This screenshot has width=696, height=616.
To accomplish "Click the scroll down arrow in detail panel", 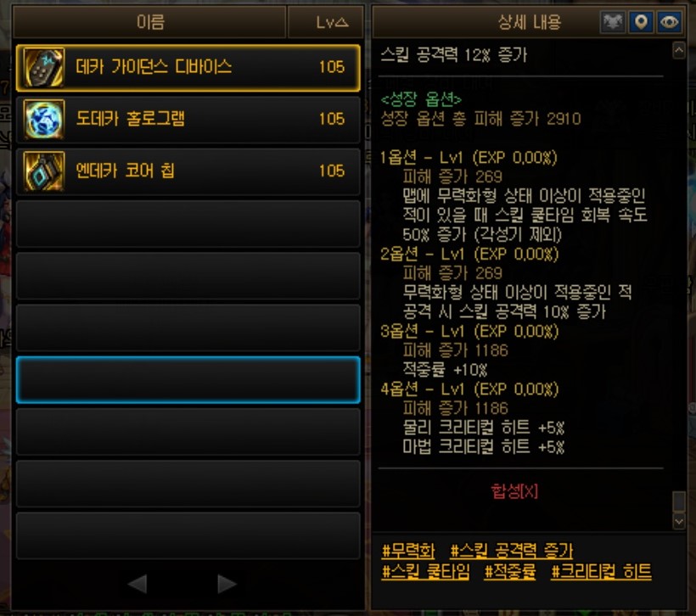I will coord(679,522).
